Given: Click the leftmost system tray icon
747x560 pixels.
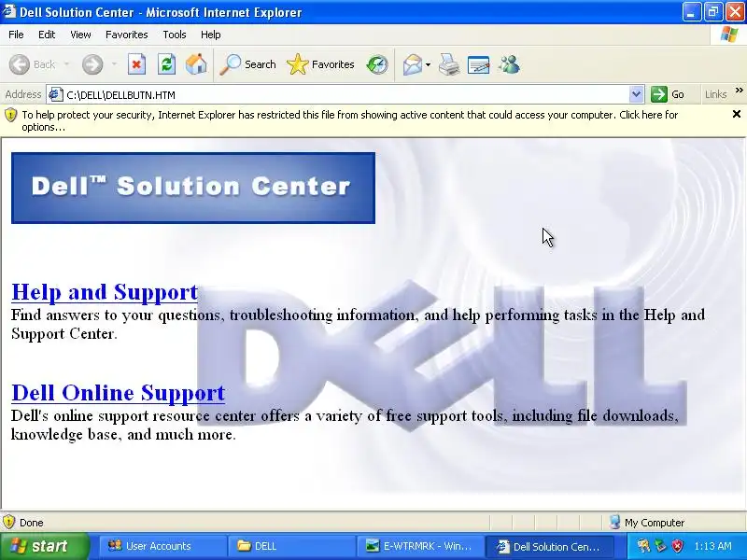Looking at the screenshot, I should (x=643, y=546).
